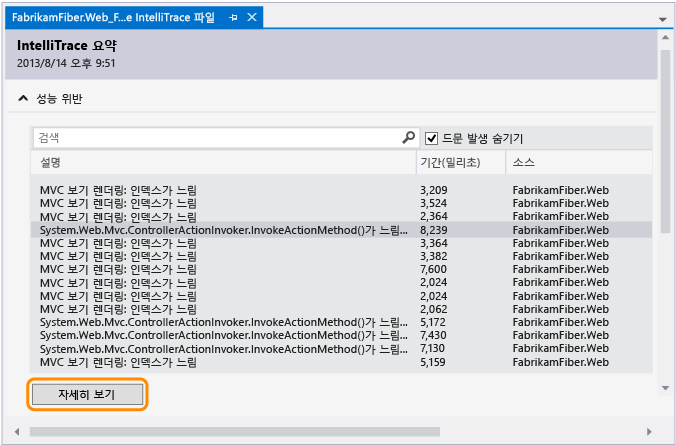The height and width of the screenshot is (445, 676).
Task: Select the row with duration 2,364
Action: (x=341, y=216)
